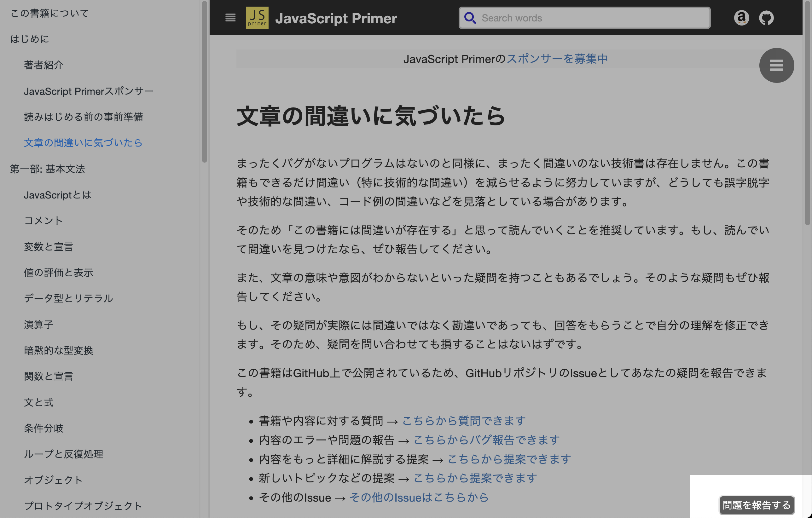Open 第一部: 基本文法 in the sidebar
The height and width of the screenshot is (518, 812).
pos(47,169)
